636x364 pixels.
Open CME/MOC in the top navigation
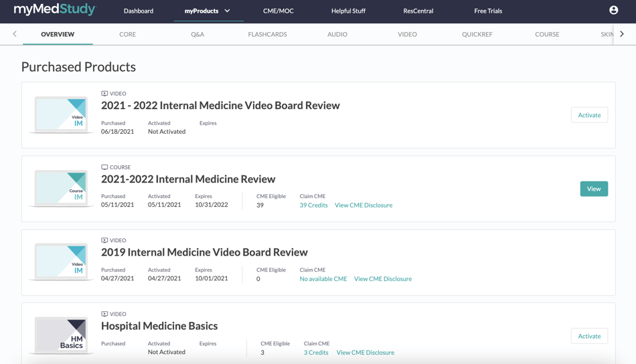(x=279, y=11)
